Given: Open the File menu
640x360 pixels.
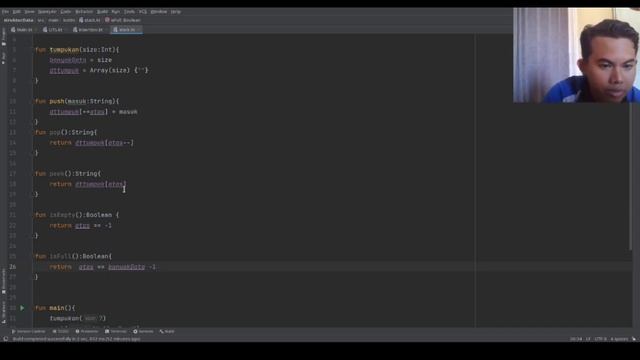Looking at the screenshot, I should point(5,12).
